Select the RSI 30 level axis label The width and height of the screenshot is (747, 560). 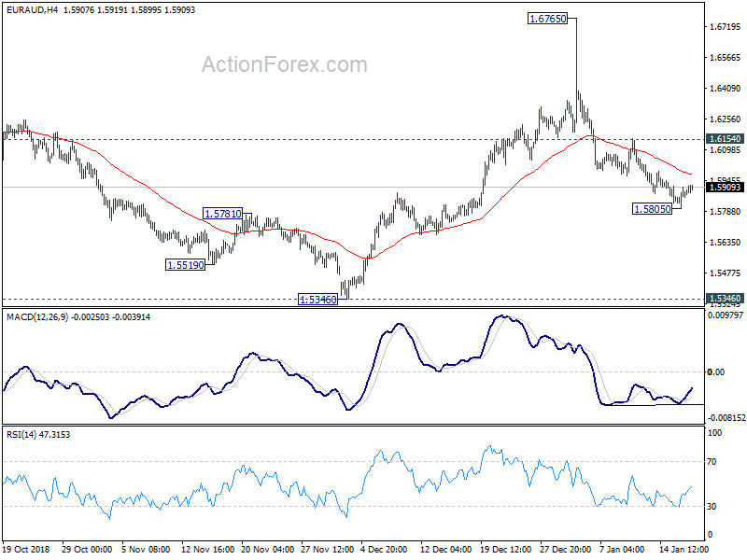point(712,507)
